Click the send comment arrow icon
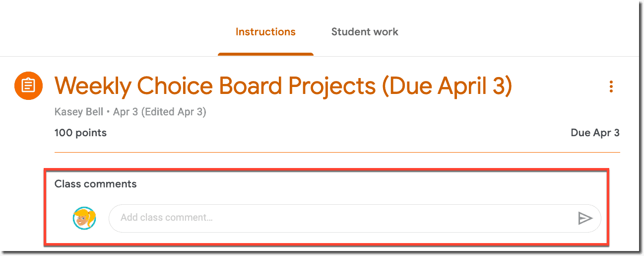This screenshot has height=256, width=644. pos(585,218)
